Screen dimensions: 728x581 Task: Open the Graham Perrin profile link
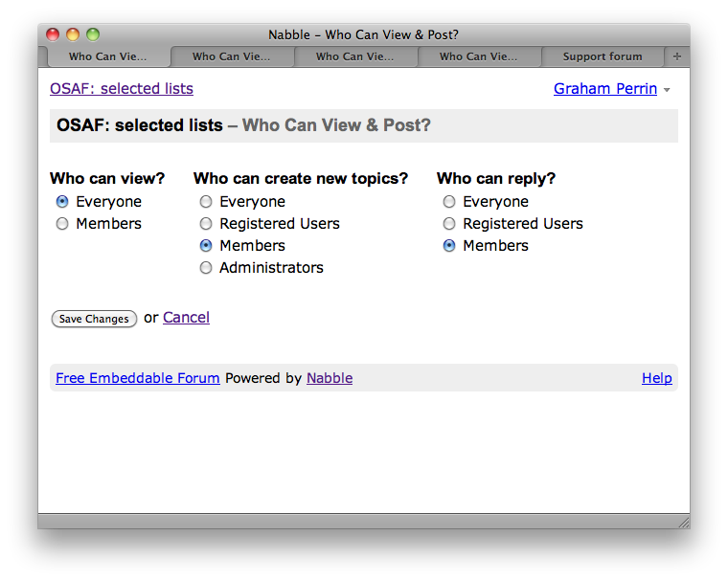click(x=604, y=89)
